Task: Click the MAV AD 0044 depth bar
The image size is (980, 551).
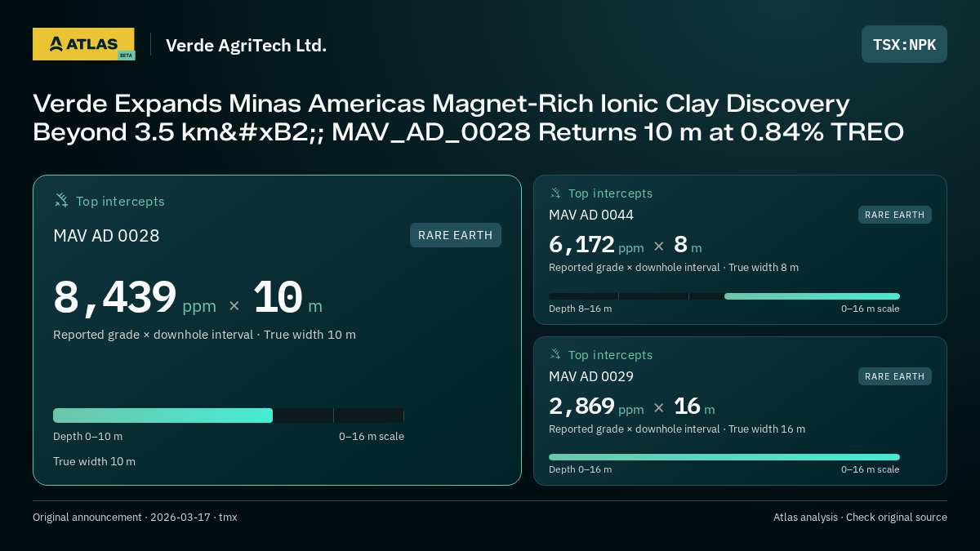Action: coord(724,296)
